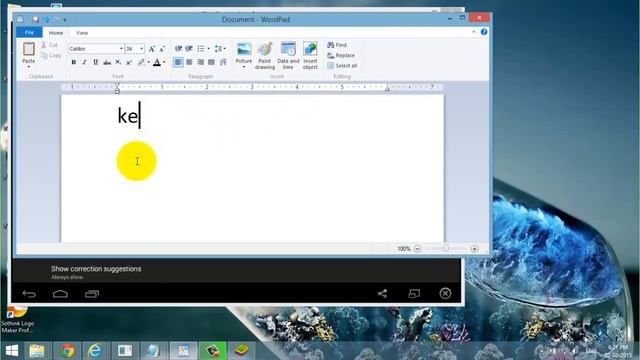Open the Paragraph settings icon

pyautogui.click(x=223, y=62)
